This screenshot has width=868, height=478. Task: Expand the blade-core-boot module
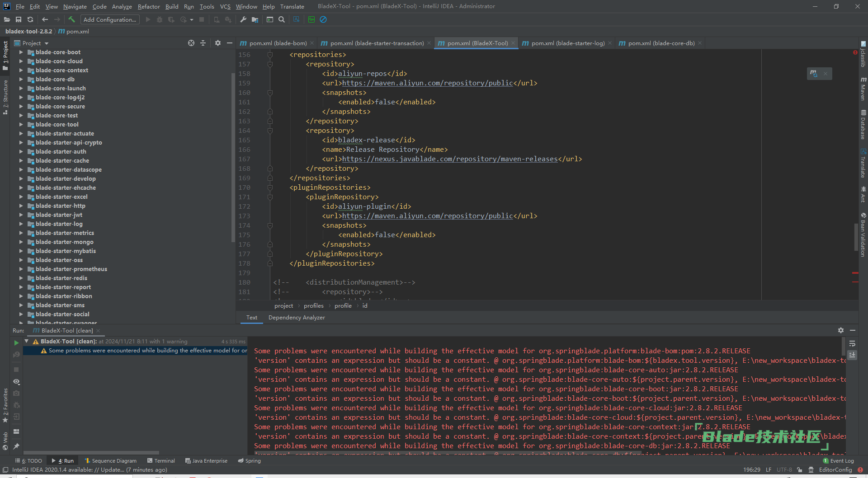pyautogui.click(x=21, y=52)
